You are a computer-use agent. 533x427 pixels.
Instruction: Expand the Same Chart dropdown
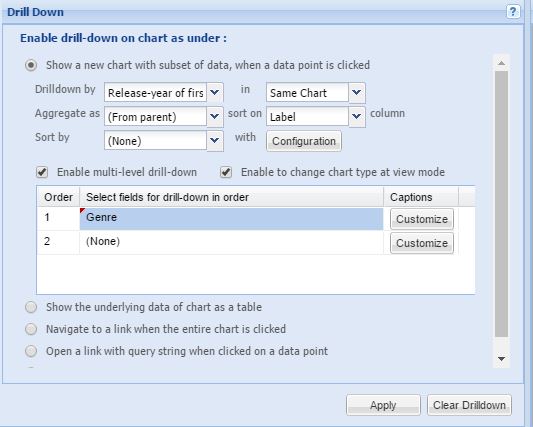pyautogui.click(x=357, y=92)
